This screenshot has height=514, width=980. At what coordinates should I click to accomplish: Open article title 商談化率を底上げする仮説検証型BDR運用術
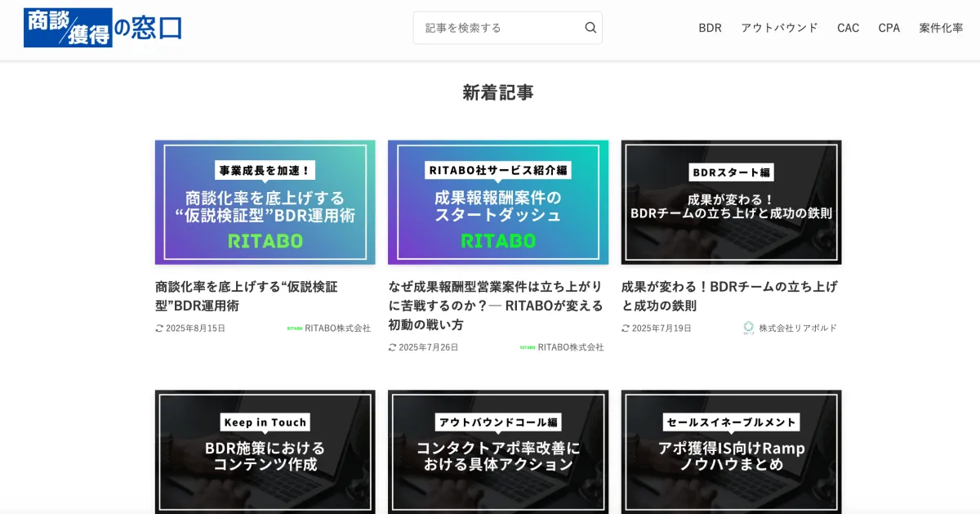pyautogui.click(x=246, y=296)
